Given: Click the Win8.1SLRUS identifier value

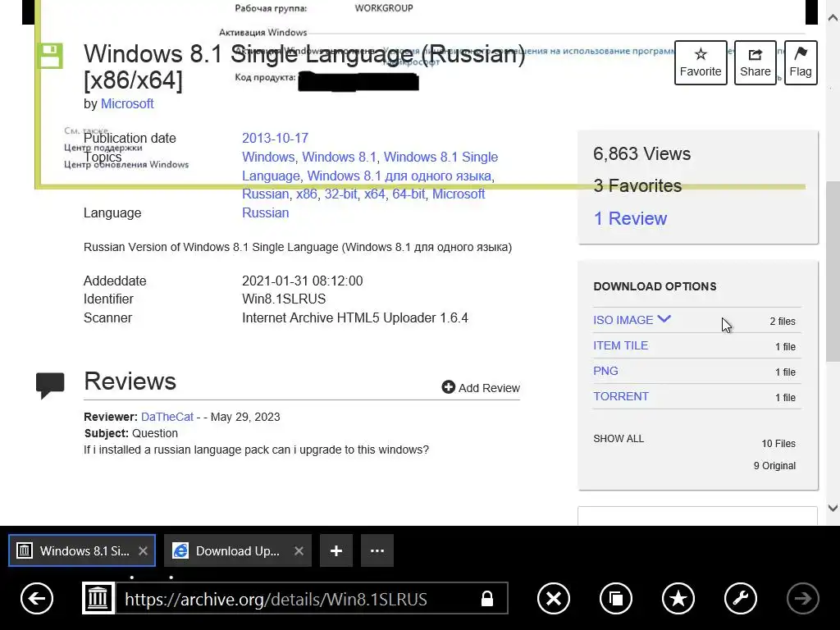Looking at the screenshot, I should pyautogui.click(x=284, y=299).
